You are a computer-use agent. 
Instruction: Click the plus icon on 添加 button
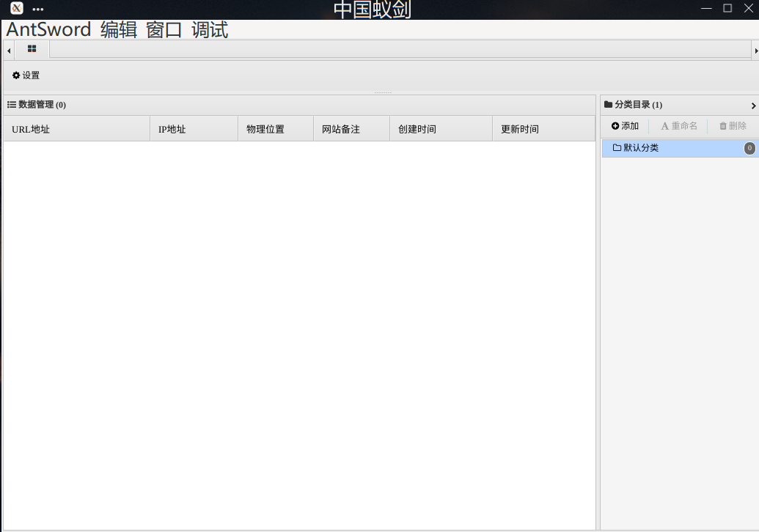point(616,125)
